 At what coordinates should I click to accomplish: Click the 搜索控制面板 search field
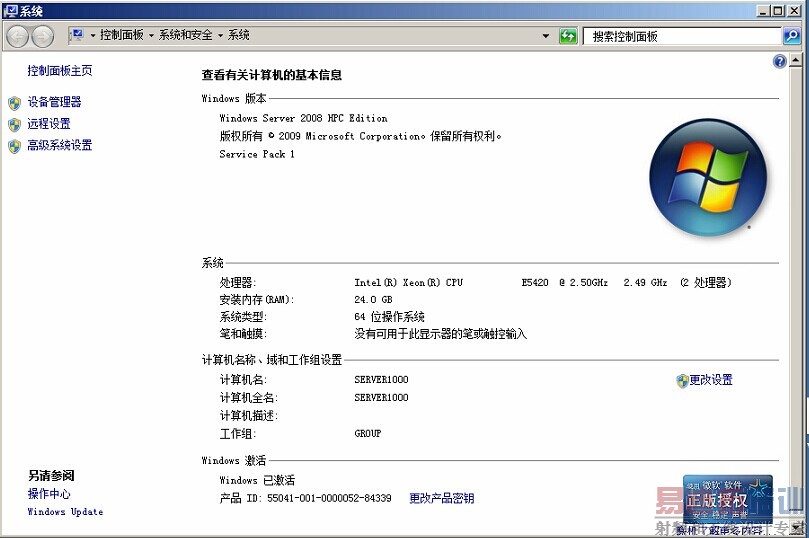682,36
